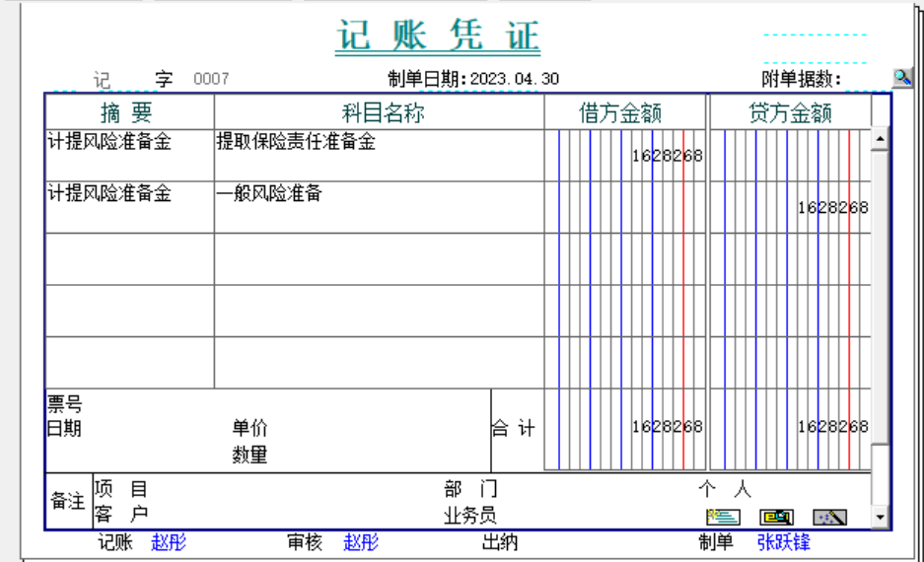The image size is (924, 562).
Task: Click 摘要 column header
Action: coord(127,112)
